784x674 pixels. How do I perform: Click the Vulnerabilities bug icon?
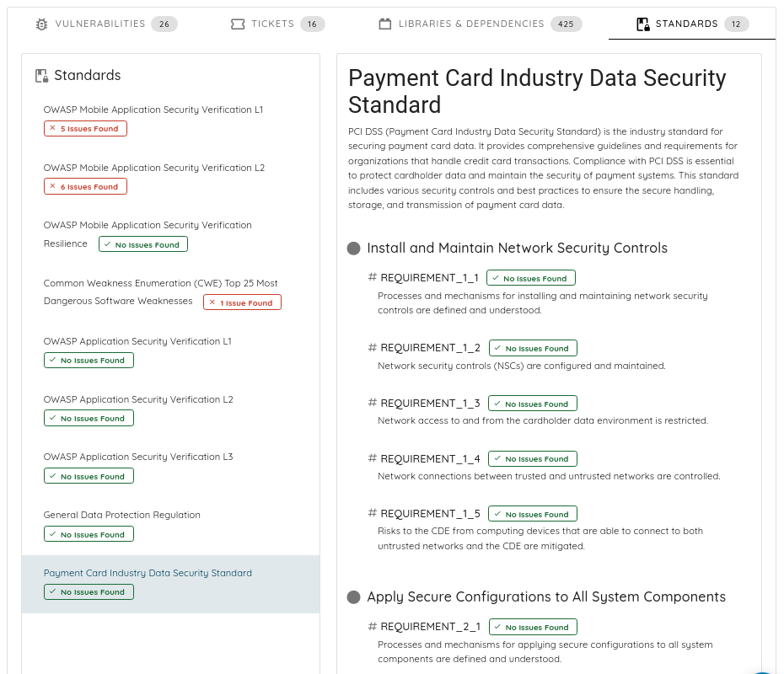click(x=42, y=24)
